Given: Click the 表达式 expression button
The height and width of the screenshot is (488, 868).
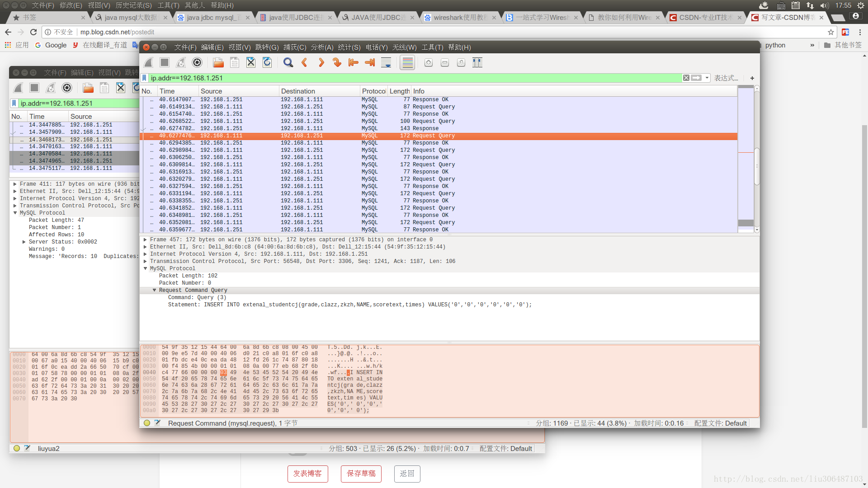Looking at the screenshot, I should click(726, 78).
